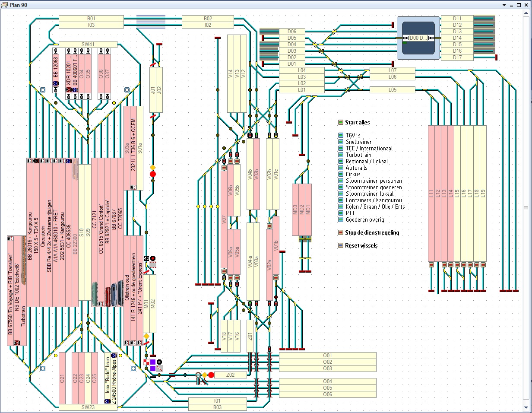
Task: Toggle the TGV's schedule switch
Action: 340,135
